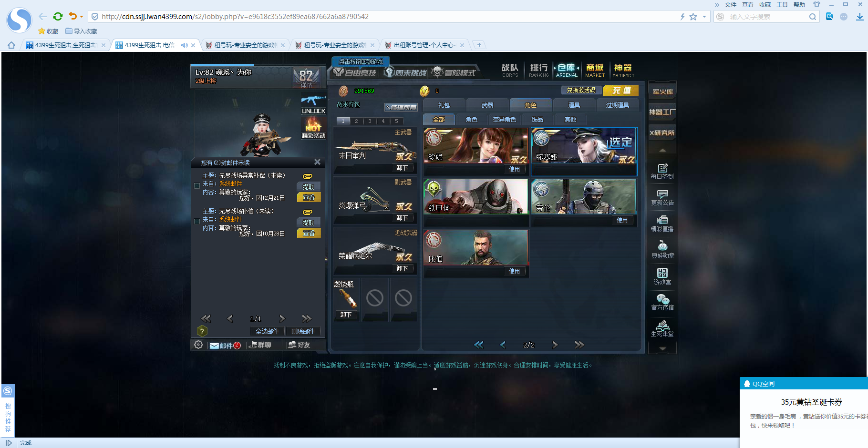Open the 游戏盒 game box icon
The image size is (868, 448).
(x=662, y=276)
